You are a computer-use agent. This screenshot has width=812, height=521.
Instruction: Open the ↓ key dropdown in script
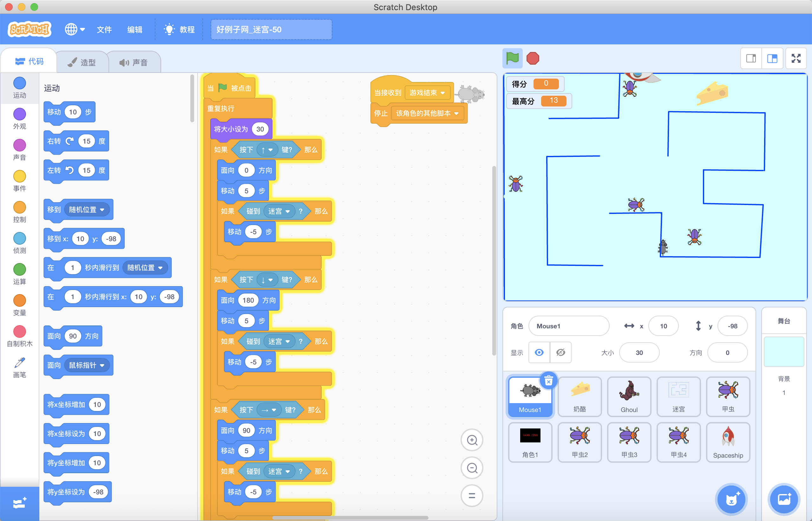coord(267,280)
